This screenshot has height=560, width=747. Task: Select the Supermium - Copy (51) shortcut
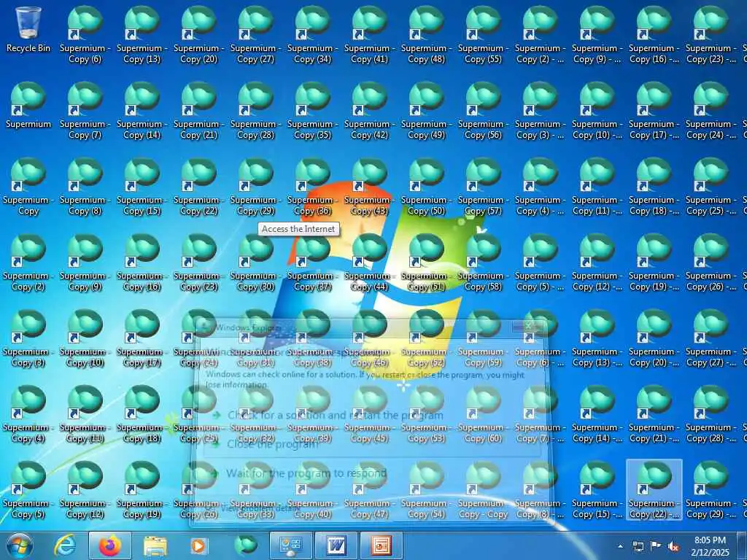(x=426, y=262)
